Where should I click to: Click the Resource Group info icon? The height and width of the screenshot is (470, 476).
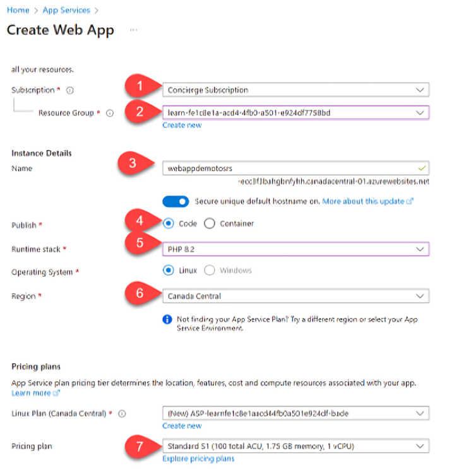tap(110, 113)
